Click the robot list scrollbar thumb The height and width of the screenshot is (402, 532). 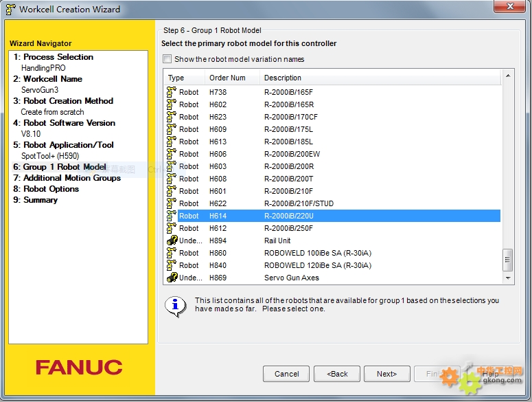[507, 260]
